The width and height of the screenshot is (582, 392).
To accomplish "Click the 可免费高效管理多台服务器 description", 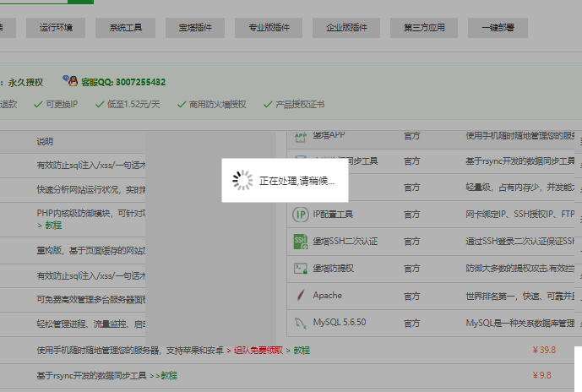I will 91,300.
